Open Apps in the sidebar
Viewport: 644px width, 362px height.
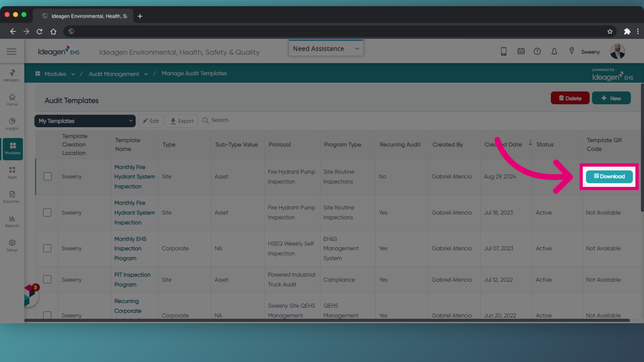pos(12,173)
